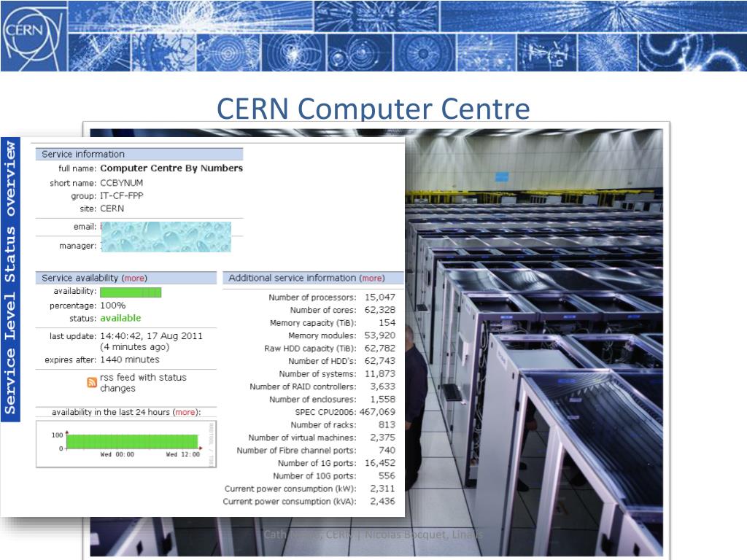747x560 pixels.
Task: Select the Number of enclosures value 1,558
Action: (383, 400)
